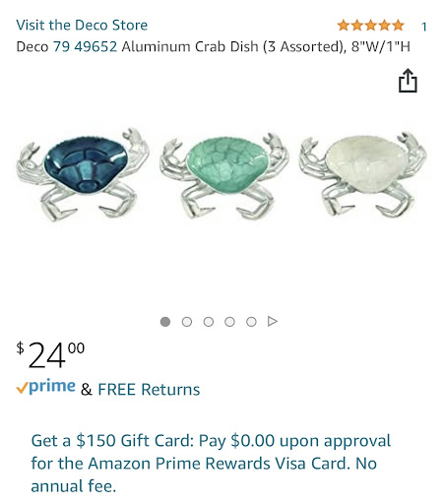Select the first filled carousel dot
444x504 pixels.
coord(165,322)
